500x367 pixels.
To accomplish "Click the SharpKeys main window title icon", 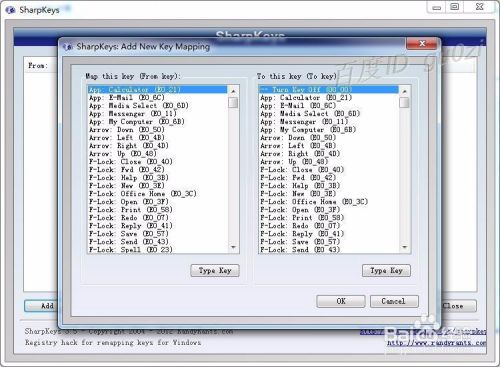I will coord(11,10).
